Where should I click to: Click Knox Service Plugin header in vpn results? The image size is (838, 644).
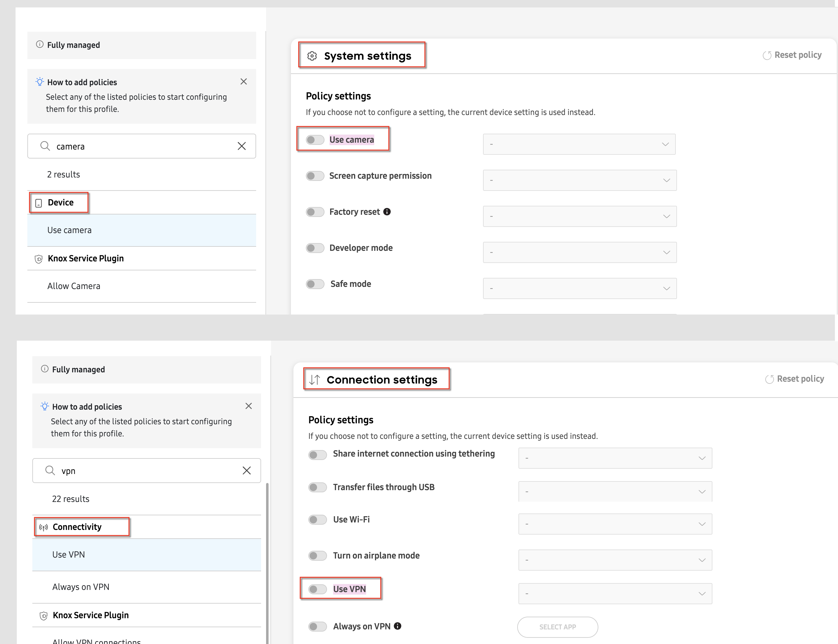click(x=146, y=615)
